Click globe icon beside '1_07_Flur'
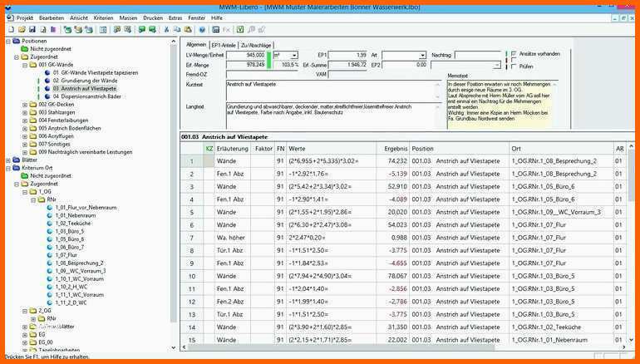 (x=50, y=255)
